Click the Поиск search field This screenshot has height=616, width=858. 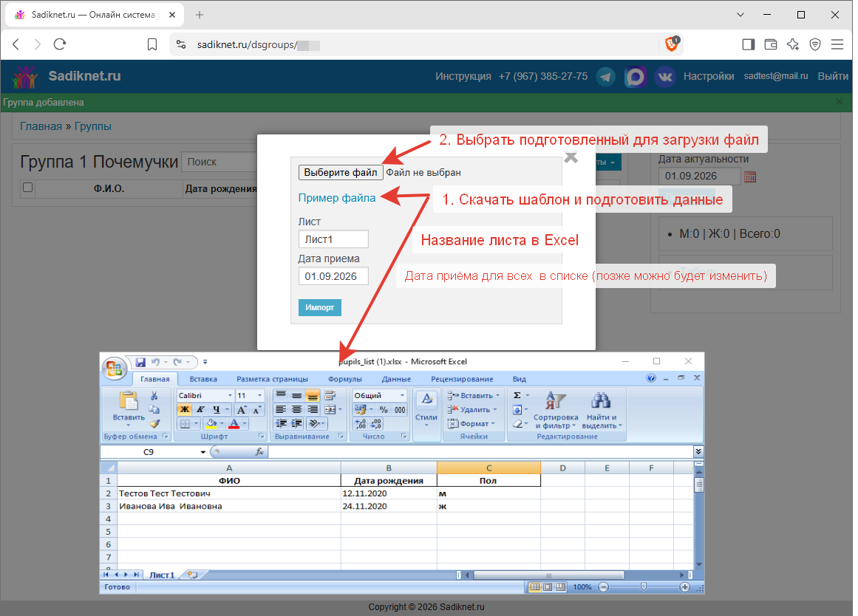point(219,162)
